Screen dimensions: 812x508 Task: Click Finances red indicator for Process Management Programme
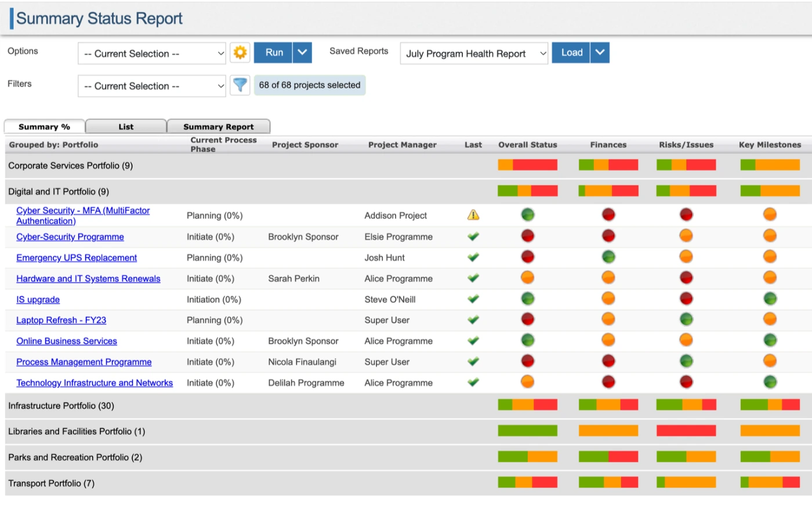(608, 361)
